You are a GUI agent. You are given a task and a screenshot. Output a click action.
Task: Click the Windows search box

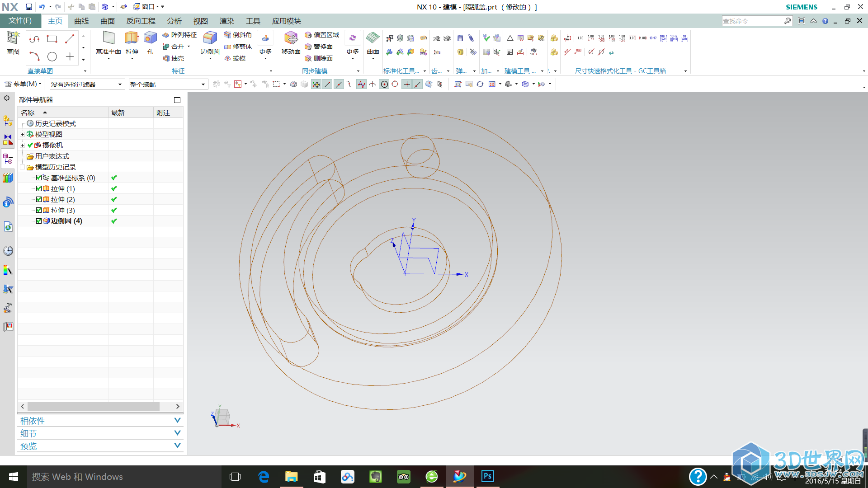pyautogui.click(x=124, y=477)
